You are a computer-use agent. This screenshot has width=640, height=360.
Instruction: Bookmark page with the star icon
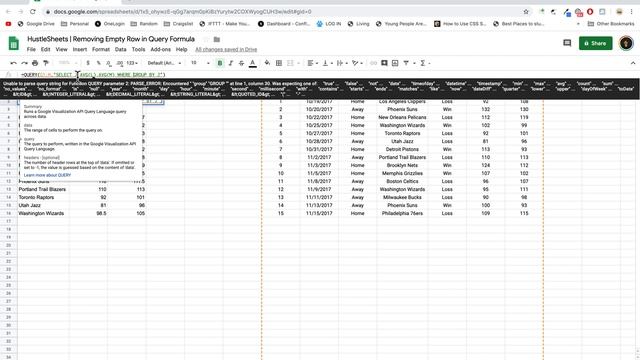pos(526,11)
